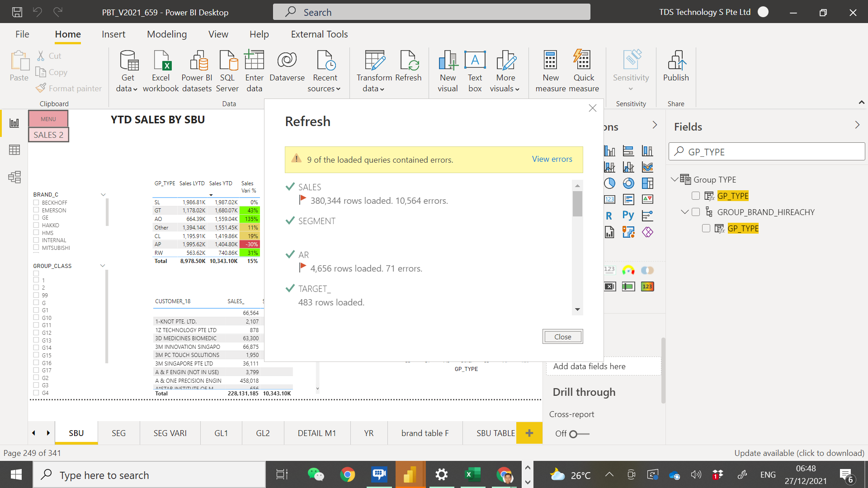The width and height of the screenshot is (868, 488).
Task: Select the pie chart visual type
Action: coord(609,183)
